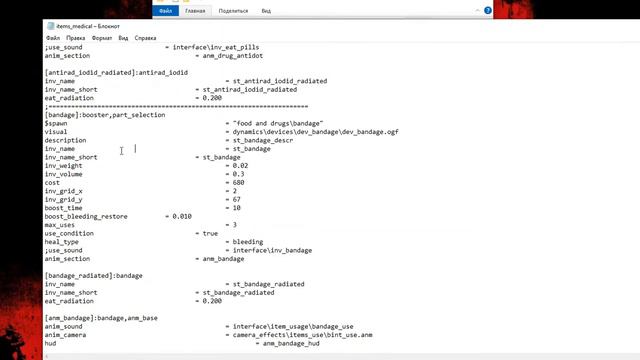Image resolution: width=640 pixels, height=360 pixels.
Task: Click the [antirad_iodid_radiated]:antirad_iodid header
Action: point(116,73)
